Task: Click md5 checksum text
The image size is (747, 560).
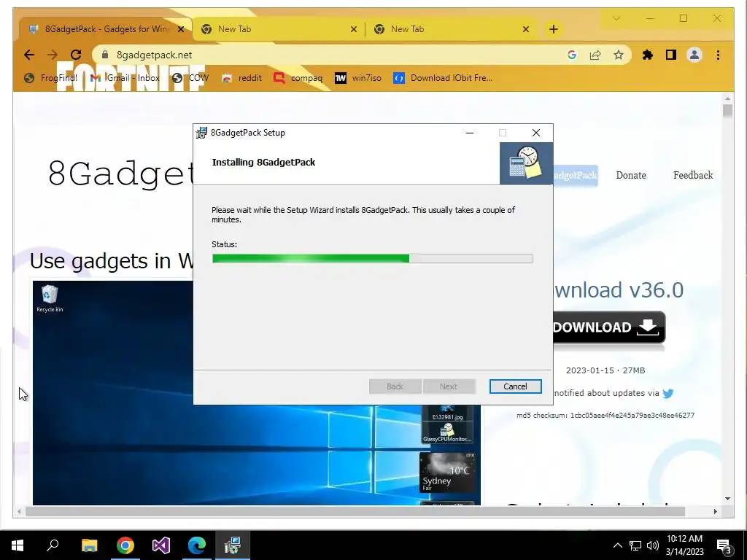Action: [x=605, y=415]
